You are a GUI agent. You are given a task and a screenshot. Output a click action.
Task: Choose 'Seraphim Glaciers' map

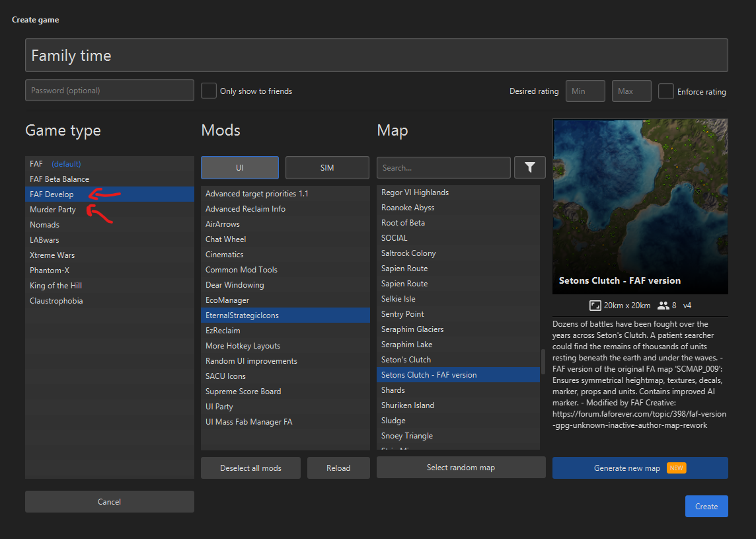pos(458,329)
